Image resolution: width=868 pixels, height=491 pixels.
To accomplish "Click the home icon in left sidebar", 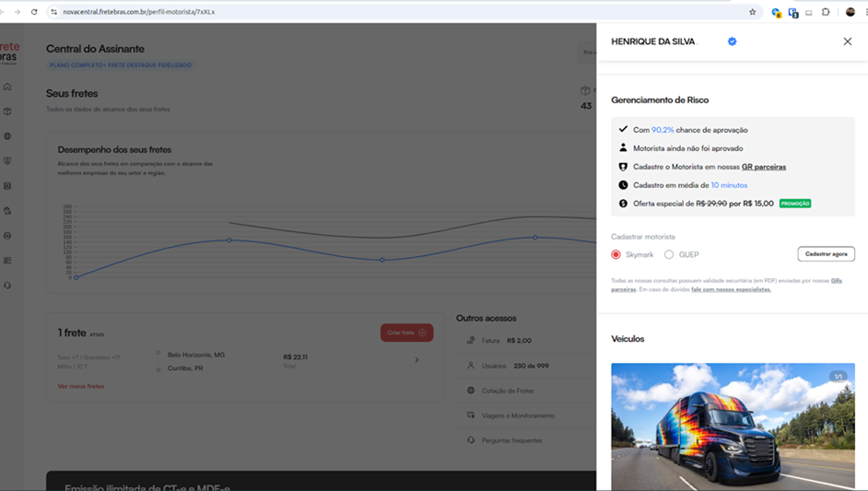I will pyautogui.click(x=8, y=87).
